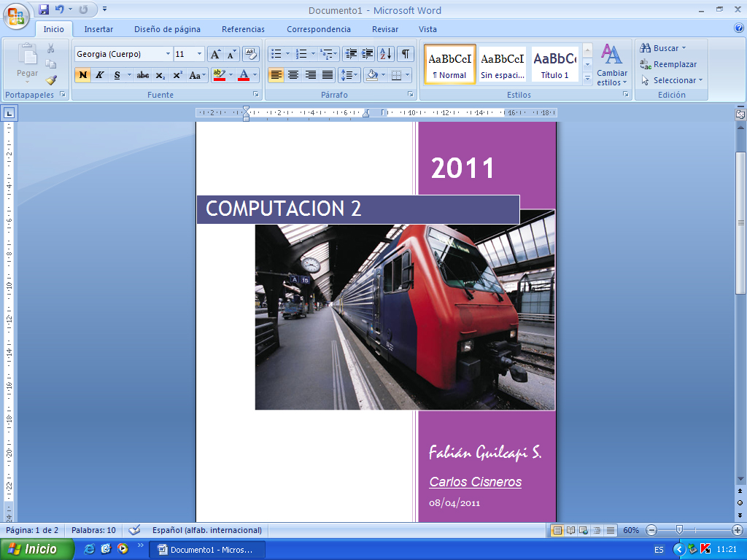Toggle bold formatting with Negrita

tap(82, 75)
